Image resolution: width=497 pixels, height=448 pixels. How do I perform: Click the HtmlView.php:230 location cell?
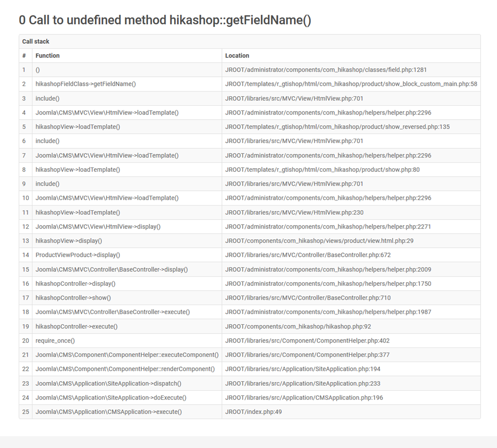click(294, 213)
